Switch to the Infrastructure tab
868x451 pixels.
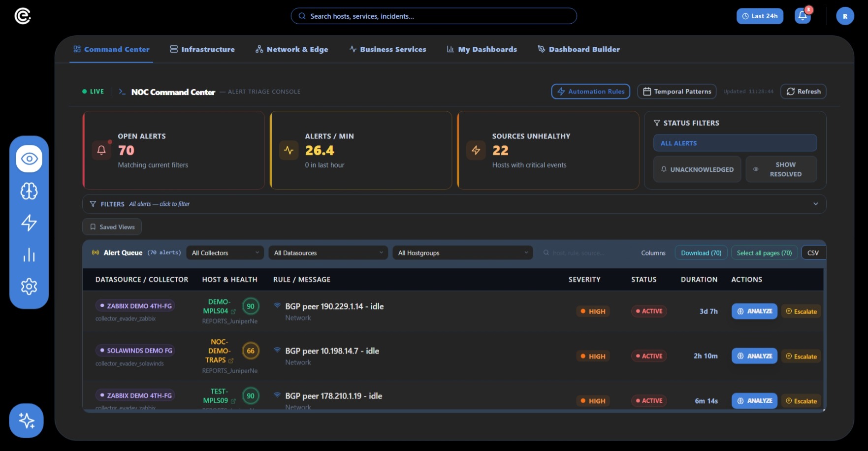pos(202,49)
